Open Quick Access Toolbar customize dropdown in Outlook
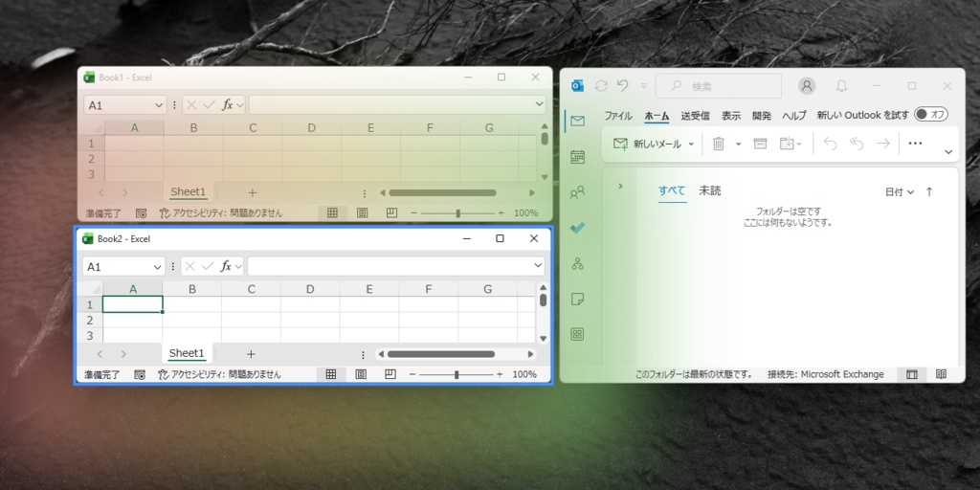The width and height of the screenshot is (980, 490). pyautogui.click(x=644, y=86)
